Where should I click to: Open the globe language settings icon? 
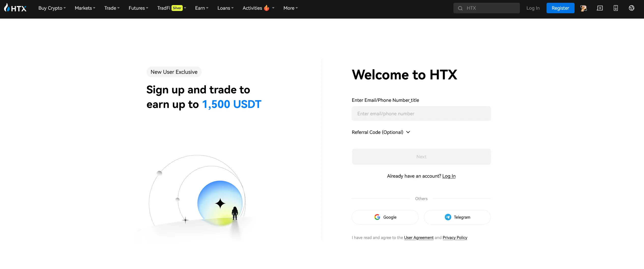coord(632,8)
